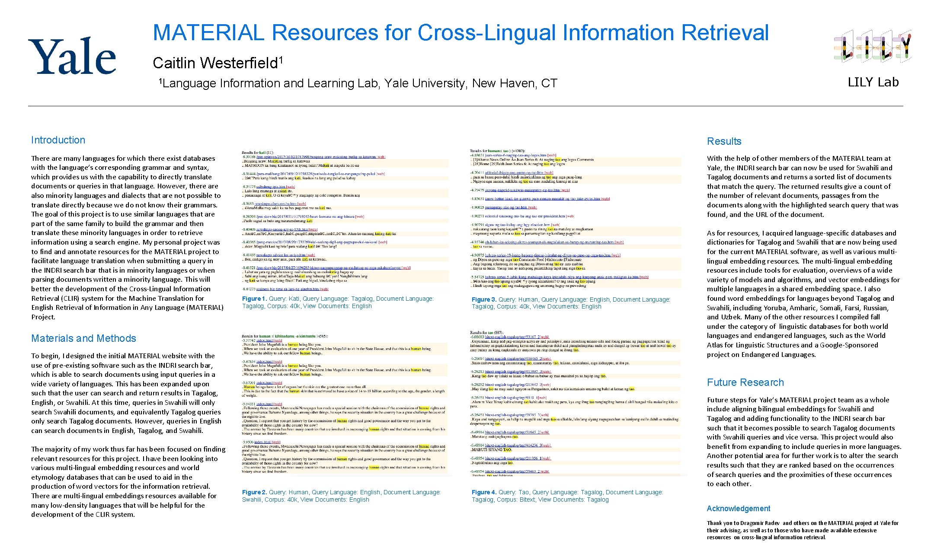
Task: Open Figure 1 Kati query screenshot
Action: click(x=345, y=220)
